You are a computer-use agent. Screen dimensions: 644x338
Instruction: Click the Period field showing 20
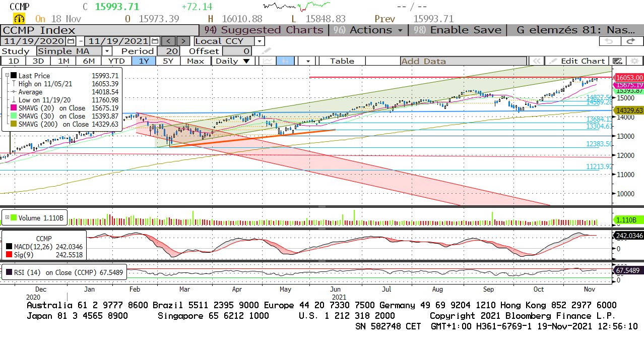tap(168, 51)
